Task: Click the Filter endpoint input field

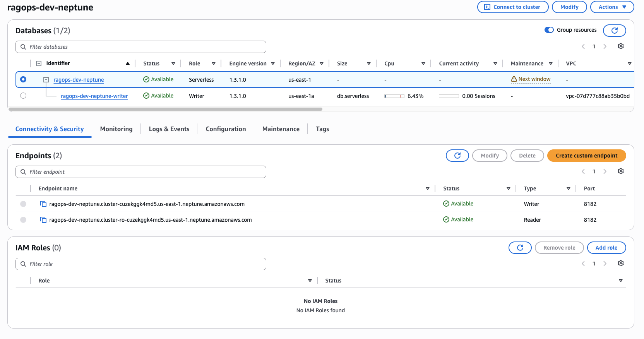Action: click(x=141, y=172)
